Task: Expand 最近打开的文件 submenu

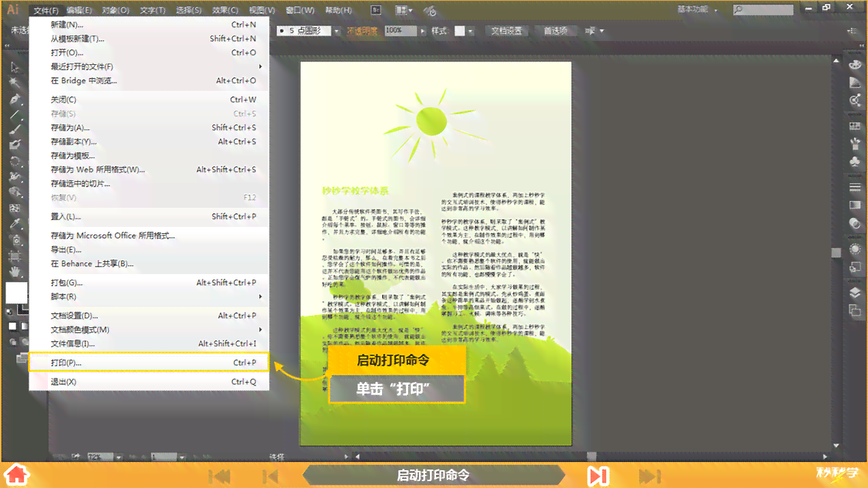Action: pyautogui.click(x=260, y=66)
